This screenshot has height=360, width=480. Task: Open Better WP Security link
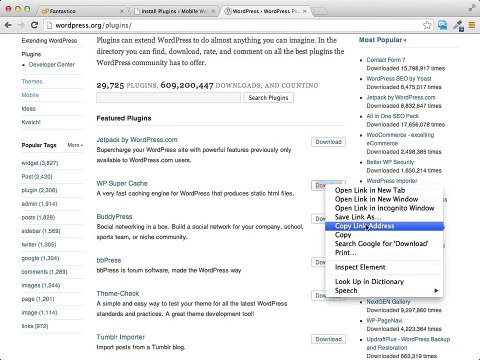pyautogui.click(x=390, y=162)
